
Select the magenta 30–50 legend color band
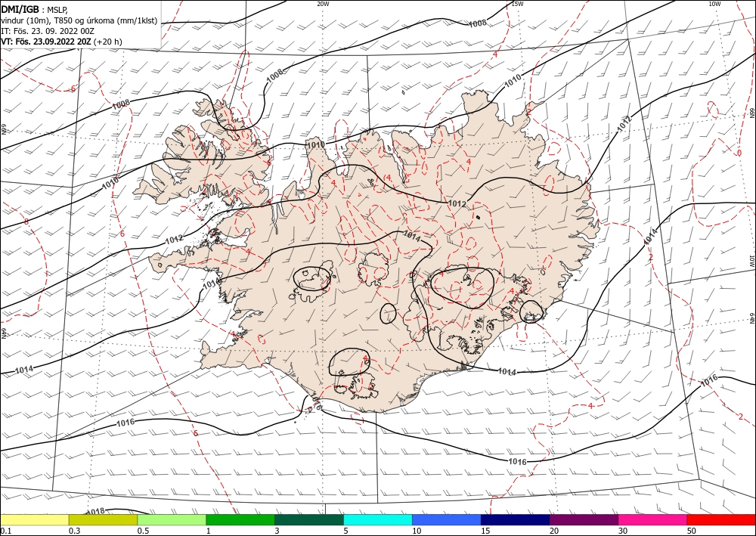tap(653, 519)
